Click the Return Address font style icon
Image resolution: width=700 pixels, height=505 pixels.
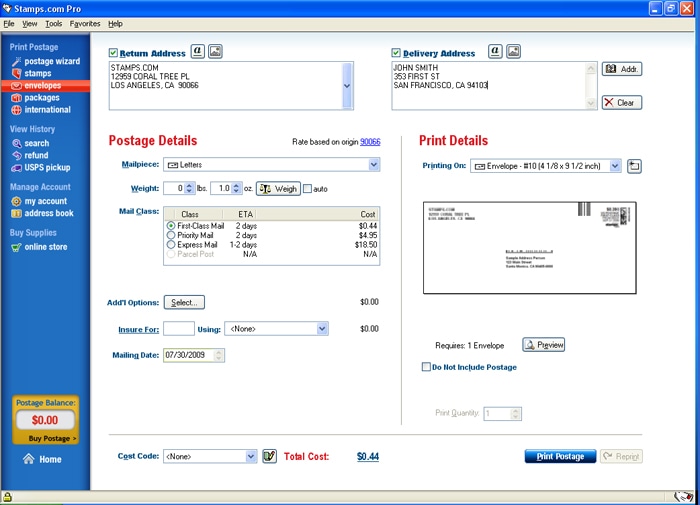[198, 52]
